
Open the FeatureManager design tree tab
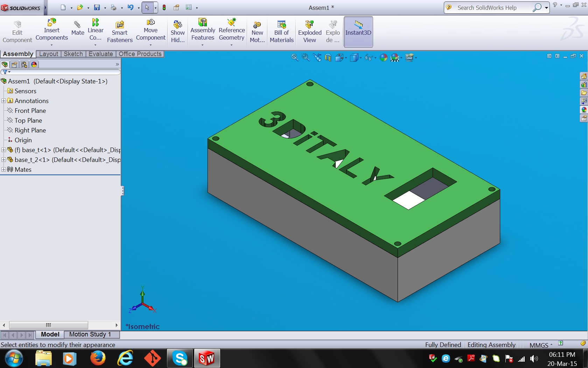coord(5,64)
